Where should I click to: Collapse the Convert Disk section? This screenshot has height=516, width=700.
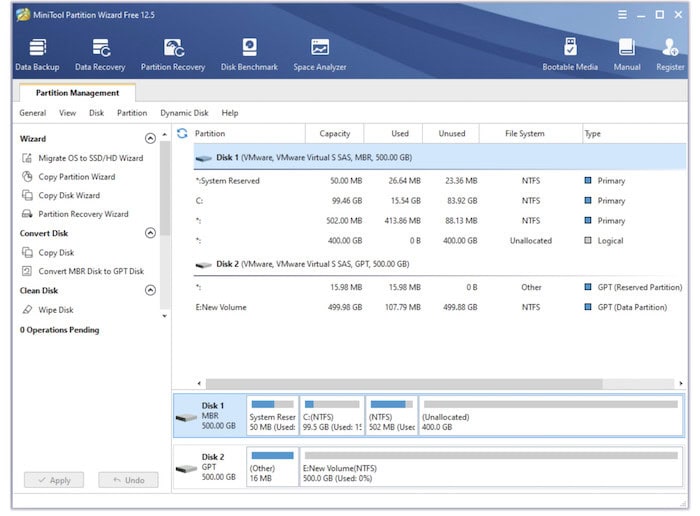tap(150, 233)
